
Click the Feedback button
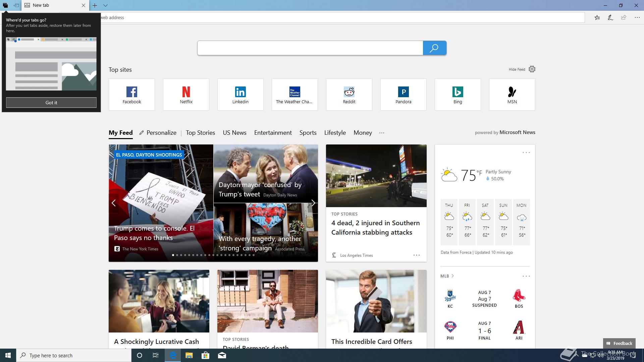click(619, 343)
